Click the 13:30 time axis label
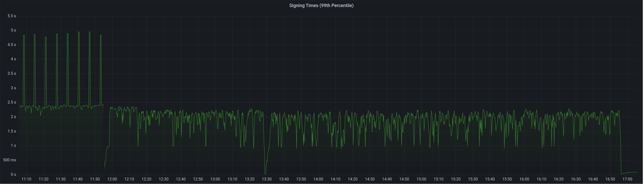 (x=267, y=179)
